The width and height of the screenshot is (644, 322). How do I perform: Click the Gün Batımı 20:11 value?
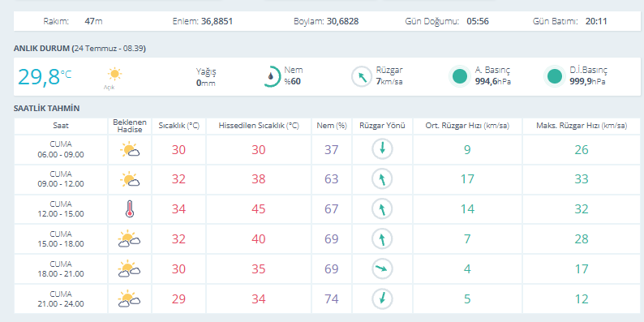596,21
